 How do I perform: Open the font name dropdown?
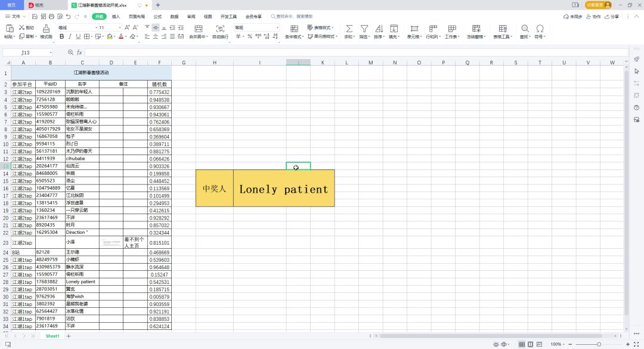point(93,28)
